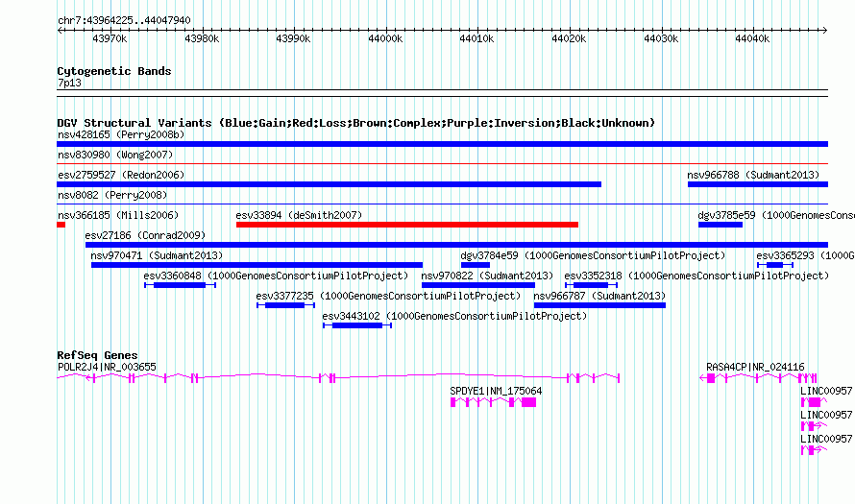The height and width of the screenshot is (504, 855).
Task: Click the 43970k ruler tick label
Action: tap(110, 38)
